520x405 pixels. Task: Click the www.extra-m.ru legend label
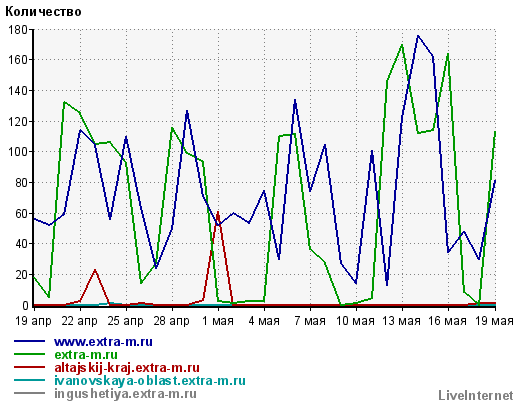tap(103, 342)
